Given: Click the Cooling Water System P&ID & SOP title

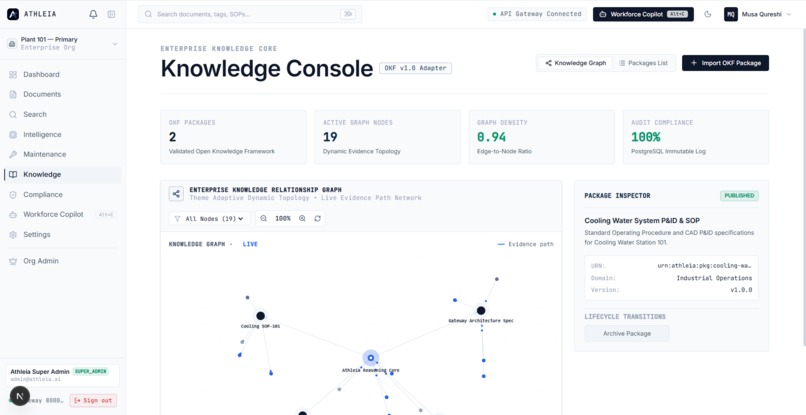Looking at the screenshot, I should pos(642,221).
